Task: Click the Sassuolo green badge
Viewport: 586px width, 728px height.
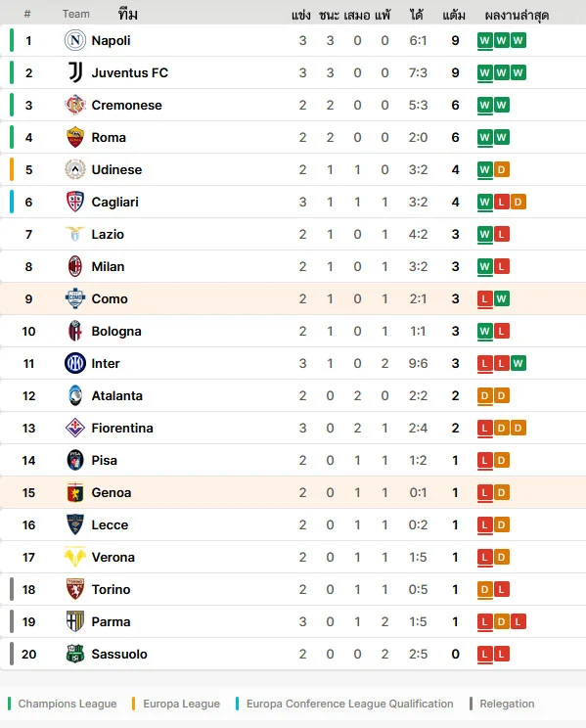Action: [x=74, y=655]
